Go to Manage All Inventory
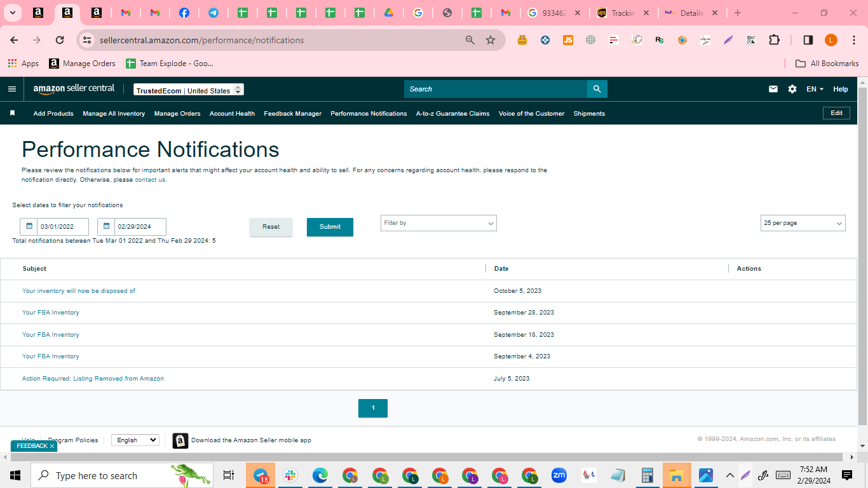The image size is (868, 488). [114, 114]
